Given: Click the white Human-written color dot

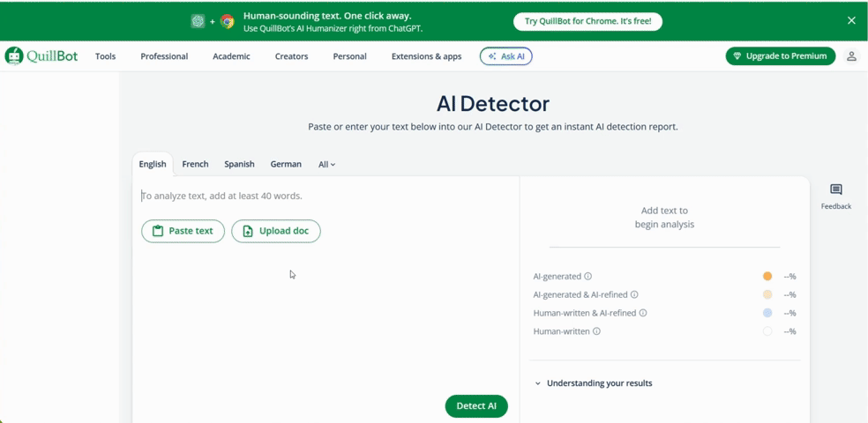Looking at the screenshot, I should coord(767,331).
